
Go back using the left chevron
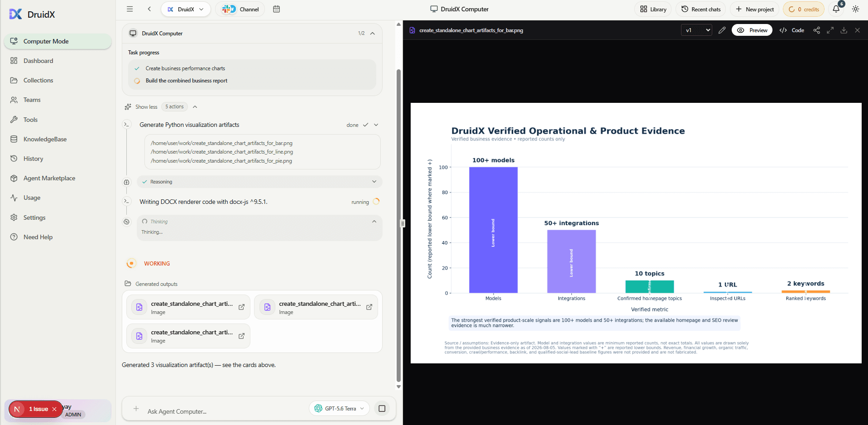pyautogui.click(x=149, y=9)
